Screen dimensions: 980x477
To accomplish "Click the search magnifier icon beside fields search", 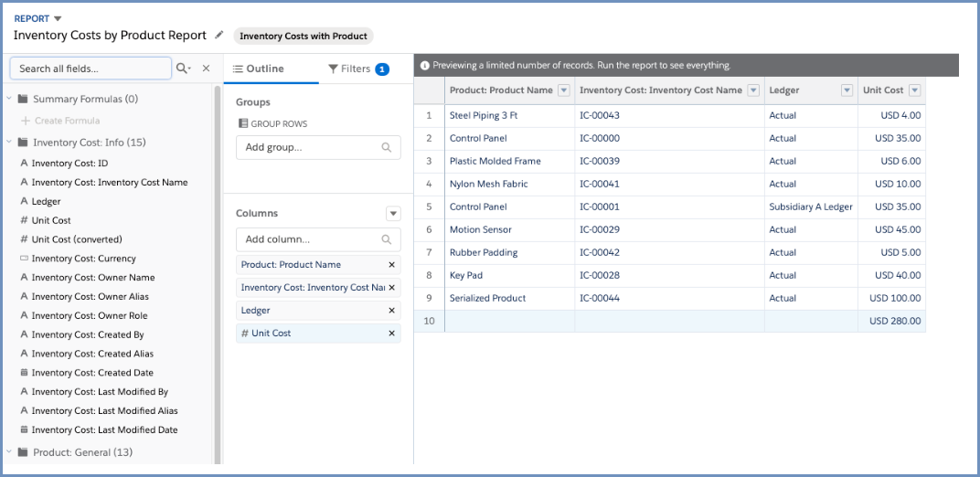I will (183, 69).
